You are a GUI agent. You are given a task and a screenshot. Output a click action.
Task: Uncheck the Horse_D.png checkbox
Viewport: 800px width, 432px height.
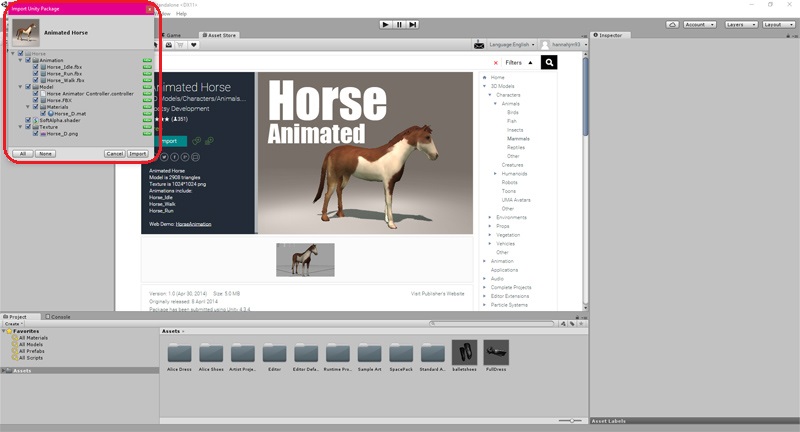(x=36, y=134)
